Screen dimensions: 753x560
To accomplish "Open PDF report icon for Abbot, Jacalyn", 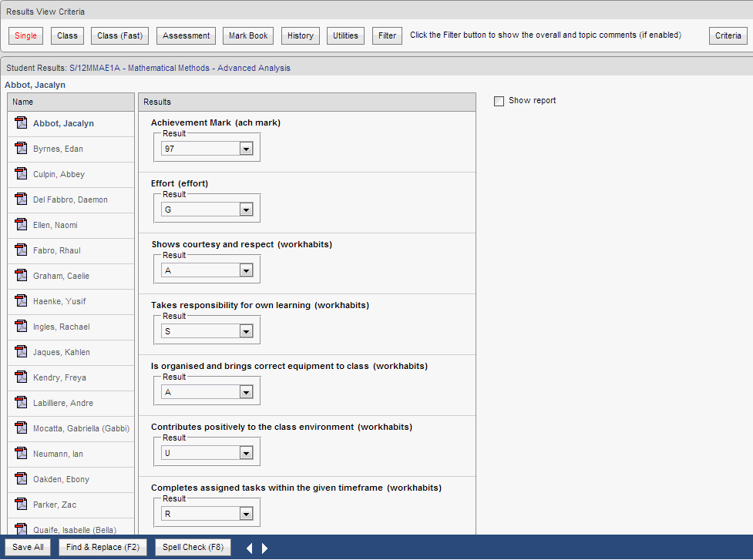I will (21, 122).
